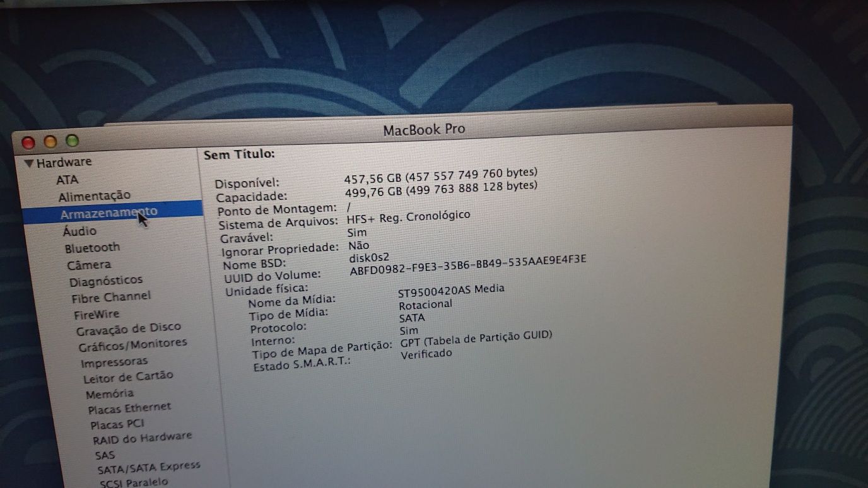This screenshot has width=868, height=488.
Task: Click the disk0s2 BSD name value
Action: tap(368, 257)
